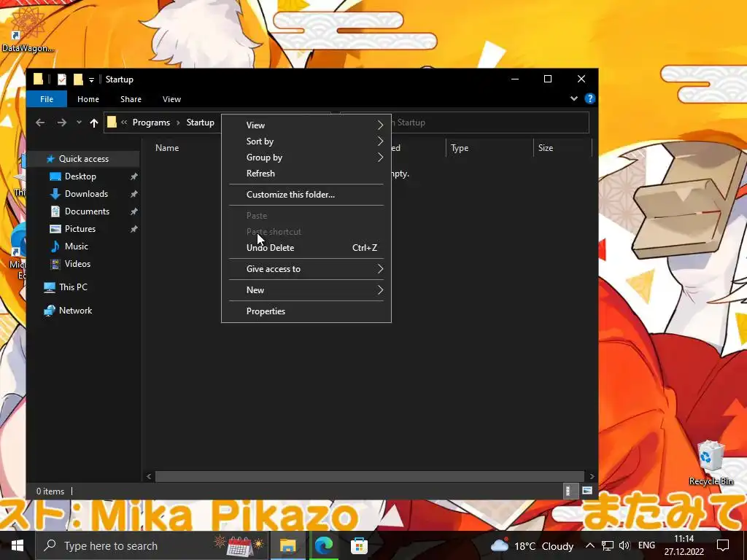Open Music in the navigation pane
This screenshot has height=560, width=747.
click(76, 246)
